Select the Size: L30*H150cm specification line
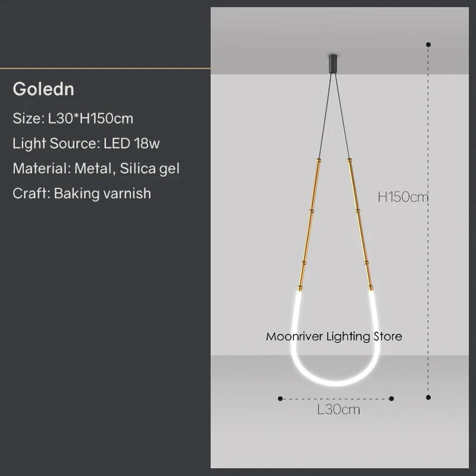Viewport: 476px width, 476px height. pos(73,118)
